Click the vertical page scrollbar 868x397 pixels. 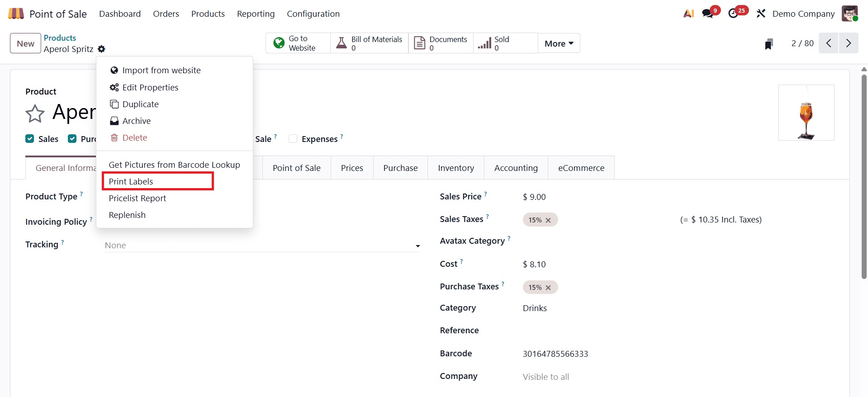tap(864, 176)
